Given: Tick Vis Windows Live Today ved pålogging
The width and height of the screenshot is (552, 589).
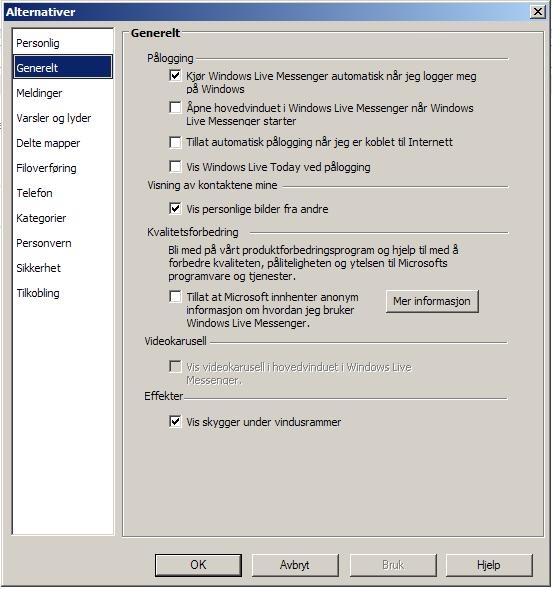Looking at the screenshot, I should [x=175, y=166].
